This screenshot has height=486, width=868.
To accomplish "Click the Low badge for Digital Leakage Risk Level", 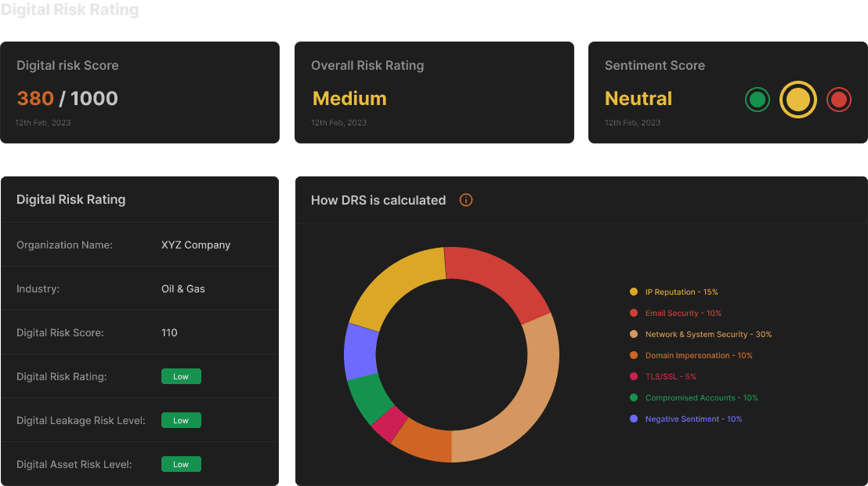I will coord(181,420).
